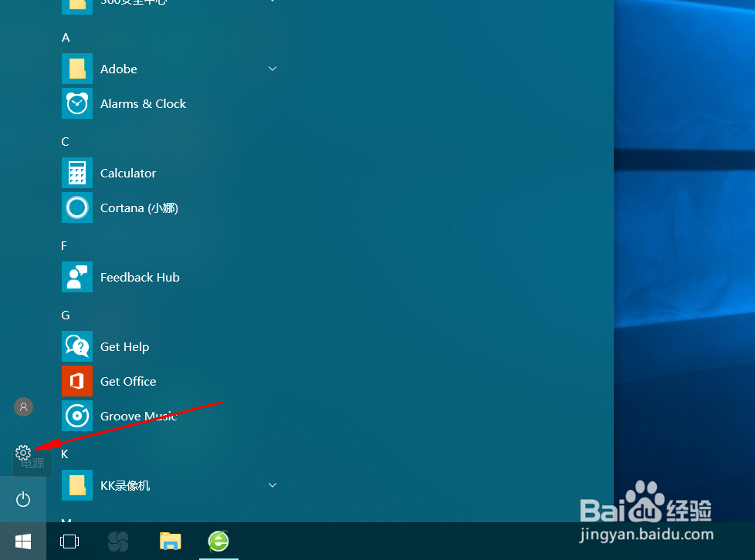The height and width of the screenshot is (560, 755).
Task: Open Task View on the taskbar
Action: pos(69,541)
